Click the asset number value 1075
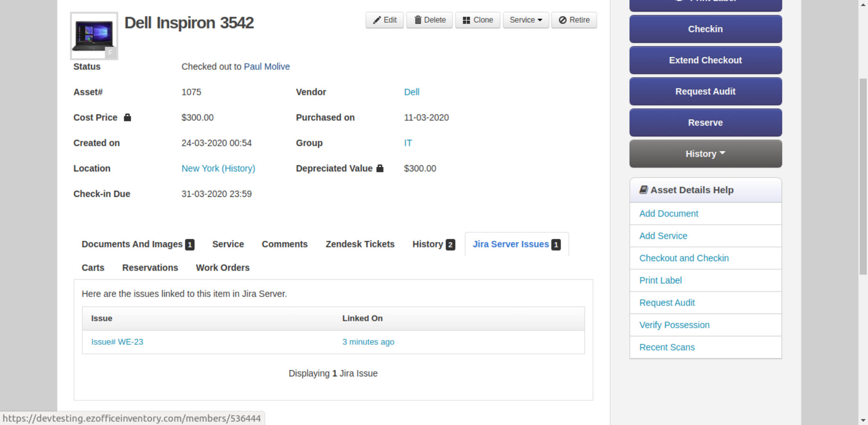The height and width of the screenshot is (425, 868). point(191,92)
